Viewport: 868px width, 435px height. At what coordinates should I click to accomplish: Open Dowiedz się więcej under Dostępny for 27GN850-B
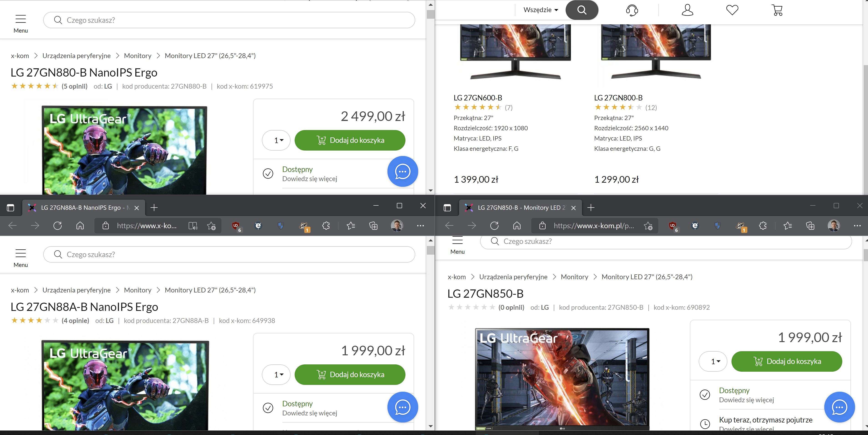746,400
